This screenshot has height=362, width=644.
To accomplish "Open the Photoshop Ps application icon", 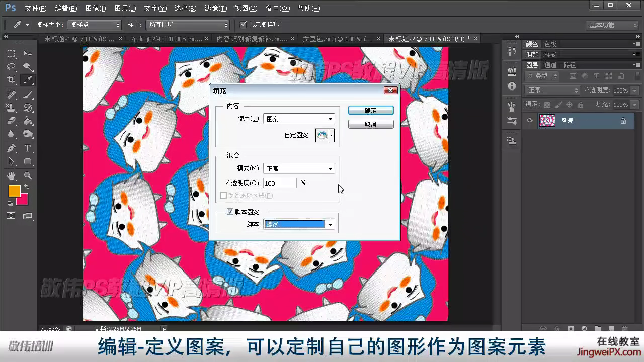I will click(x=11, y=8).
